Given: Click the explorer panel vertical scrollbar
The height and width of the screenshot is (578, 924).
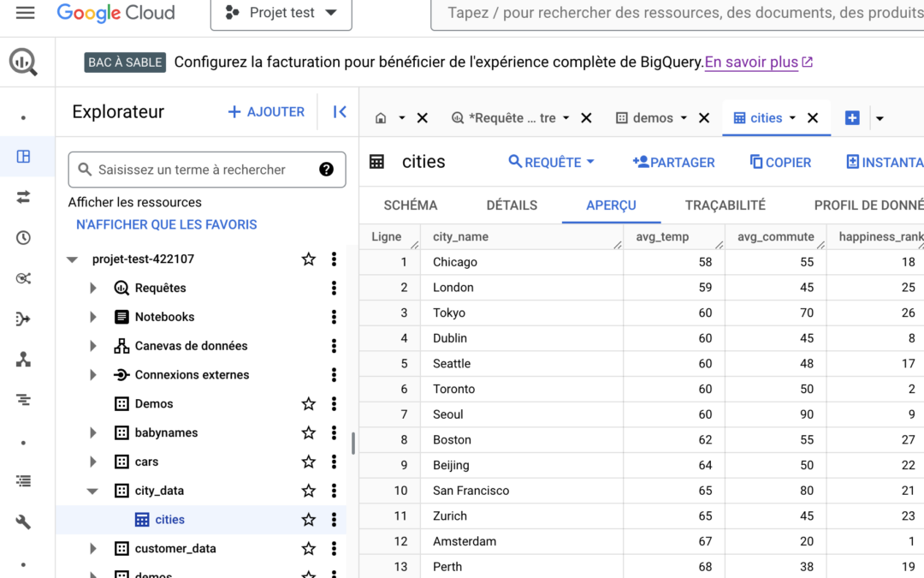Looking at the screenshot, I should click(x=353, y=444).
